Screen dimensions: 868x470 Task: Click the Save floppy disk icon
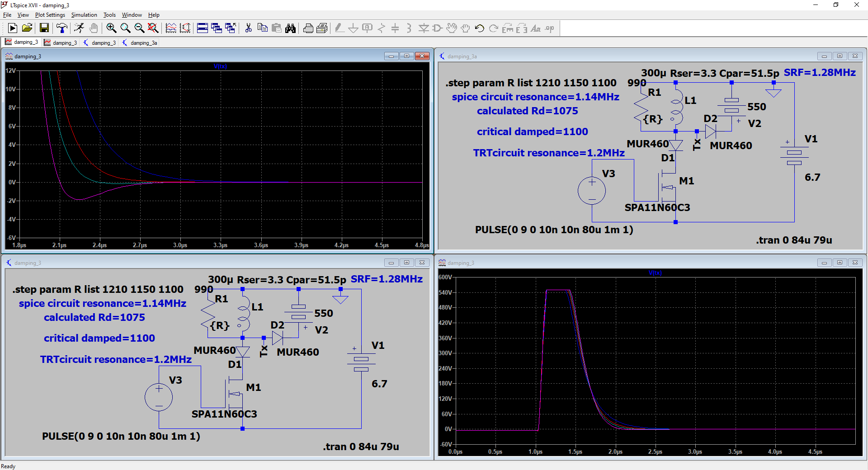(44, 28)
